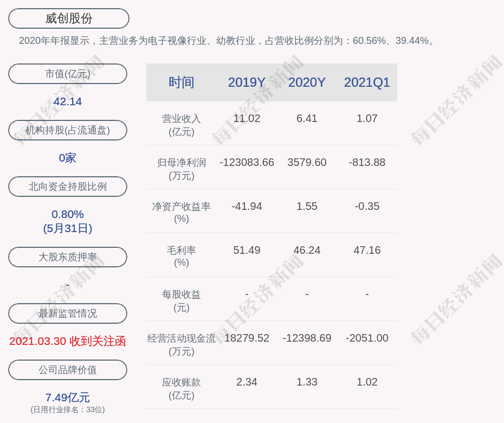
Task: Select gross margin value 47.16
Action: pos(367,250)
